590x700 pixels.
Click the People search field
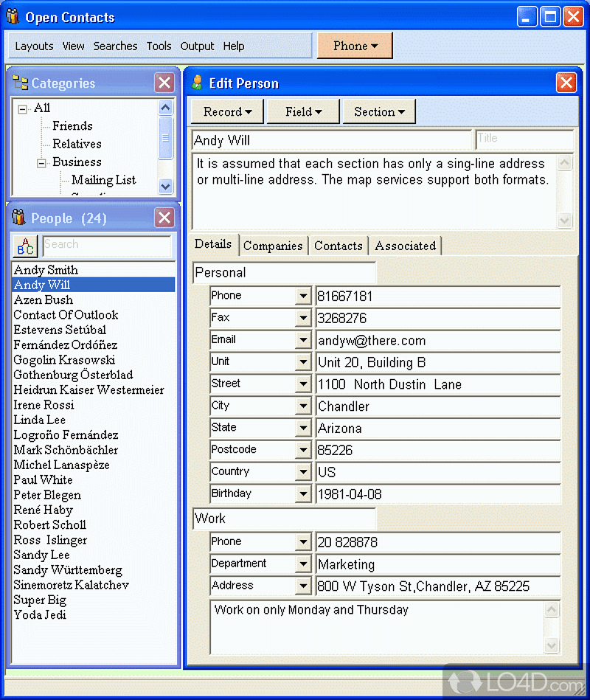[107, 246]
